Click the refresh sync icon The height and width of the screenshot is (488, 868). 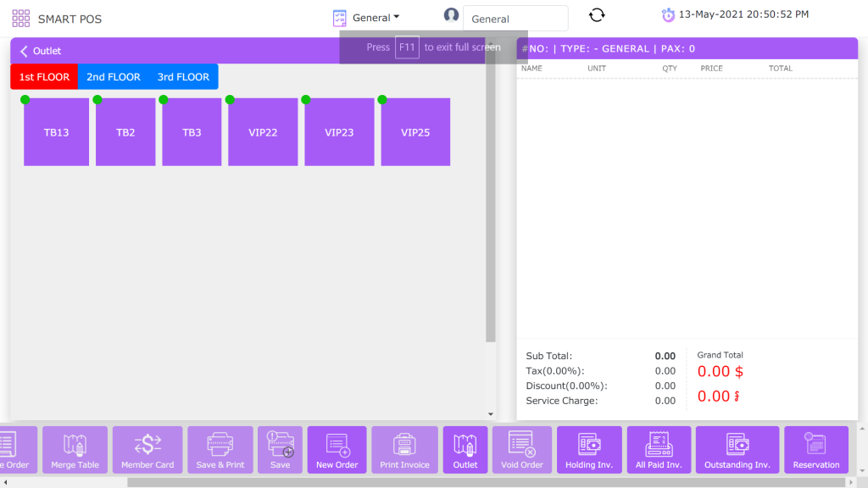pos(597,15)
